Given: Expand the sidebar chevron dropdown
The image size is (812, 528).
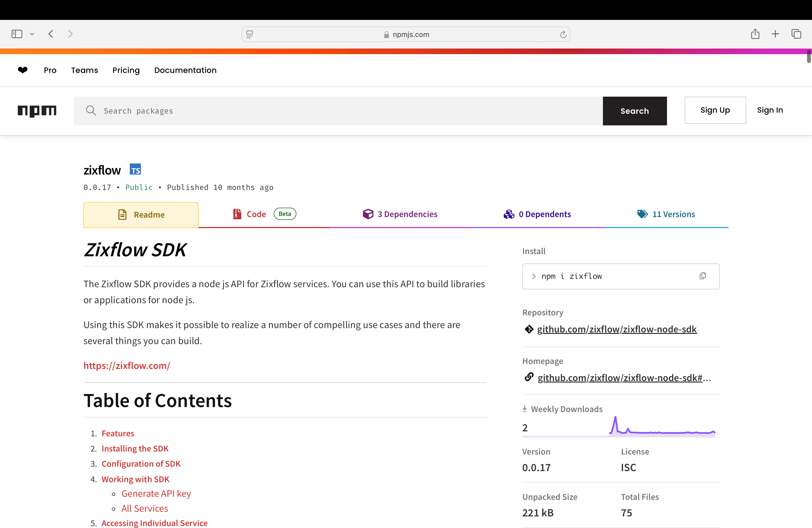Looking at the screenshot, I should click(x=32, y=34).
